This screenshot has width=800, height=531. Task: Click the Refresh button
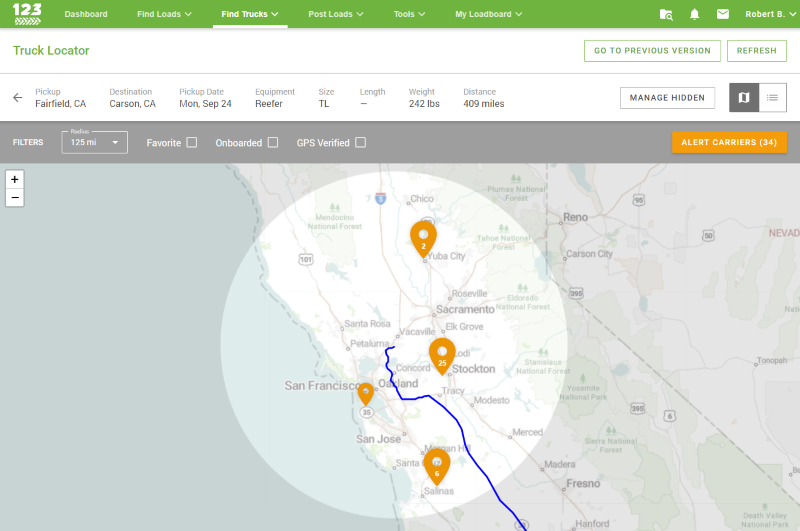click(x=757, y=51)
